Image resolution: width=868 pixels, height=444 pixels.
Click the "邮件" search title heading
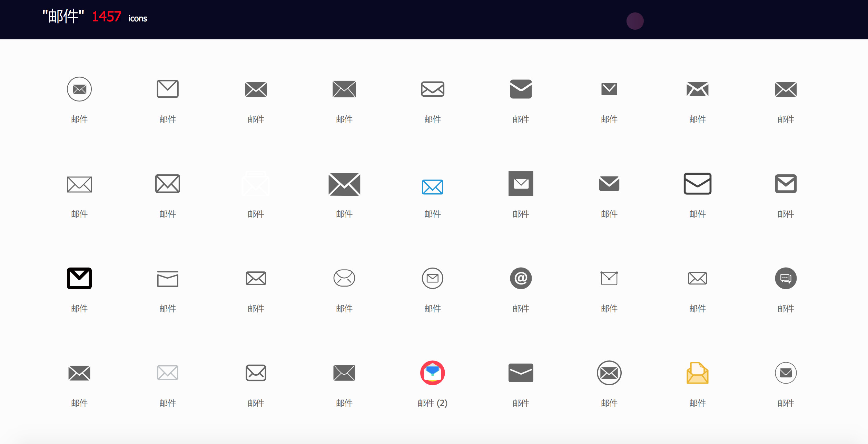pos(63,17)
